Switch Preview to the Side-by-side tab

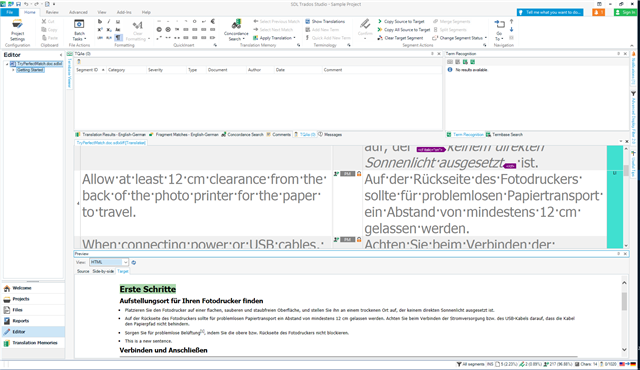[x=103, y=271]
